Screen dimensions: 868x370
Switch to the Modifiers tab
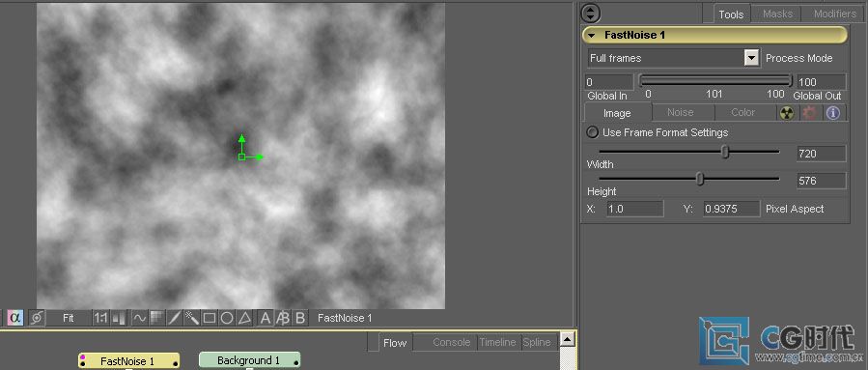pos(835,14)
